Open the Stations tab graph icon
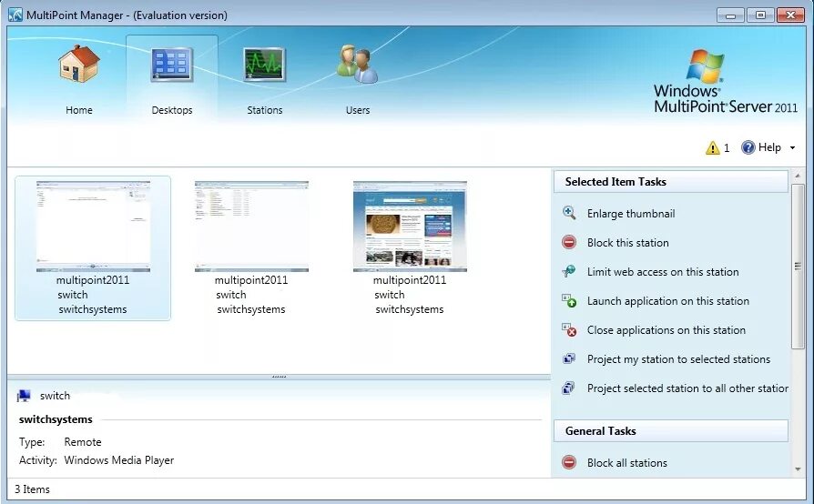The width and height of the screenshot is (814, 504). click(x=265, y=65)
